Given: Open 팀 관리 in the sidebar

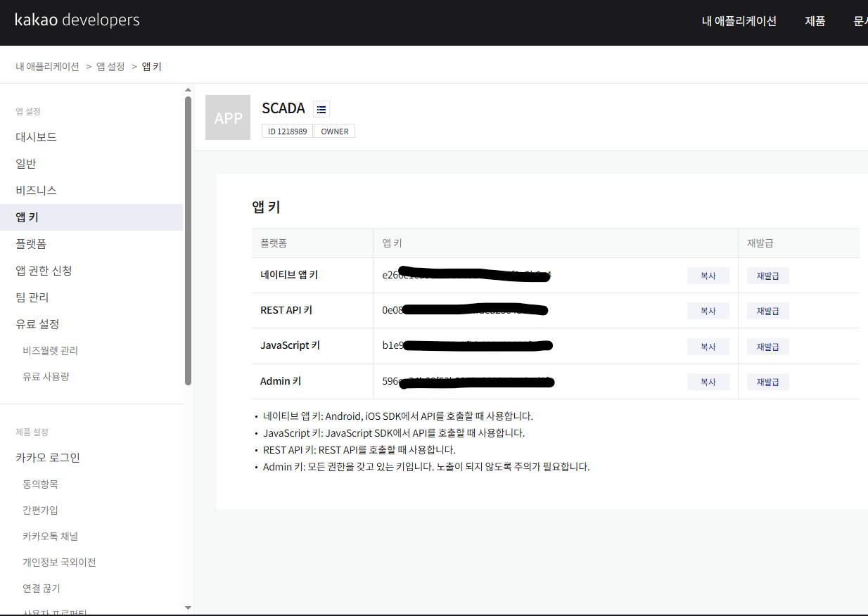Looking at the screenshot, I should [91, 297].
